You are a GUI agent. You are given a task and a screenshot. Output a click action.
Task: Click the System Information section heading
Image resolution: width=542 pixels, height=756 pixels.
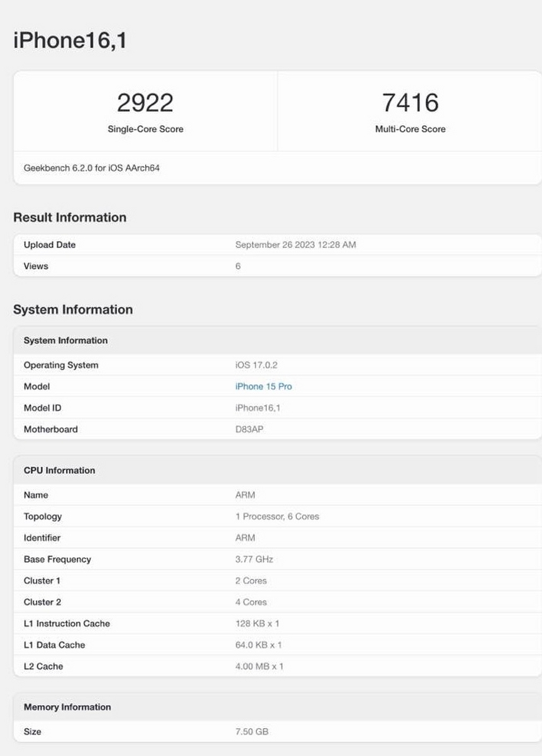point(73,309)
